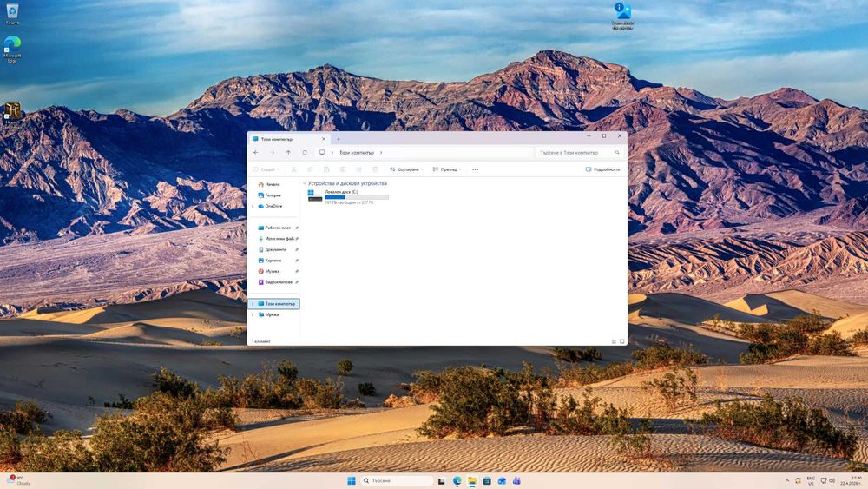Screen dimensions: 868x489
Task: Click File Explorer on the taskbar
Action: pos(471,480)
